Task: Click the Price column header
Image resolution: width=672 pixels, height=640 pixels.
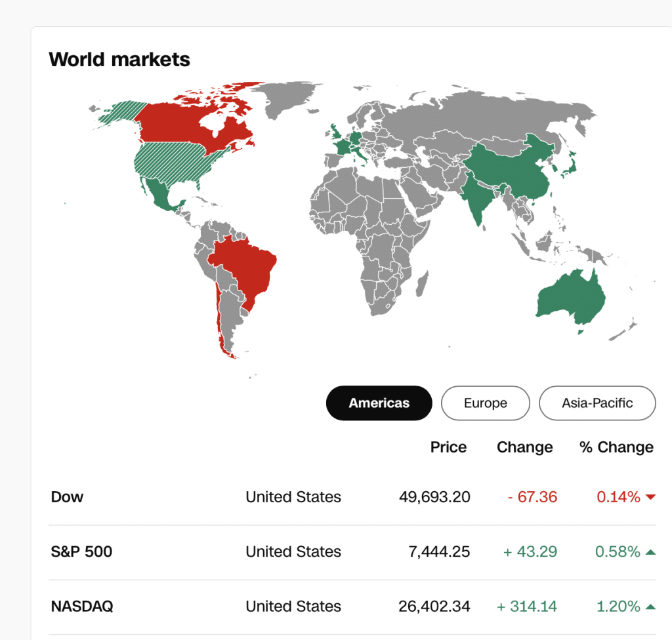Action: pos(448,447)
